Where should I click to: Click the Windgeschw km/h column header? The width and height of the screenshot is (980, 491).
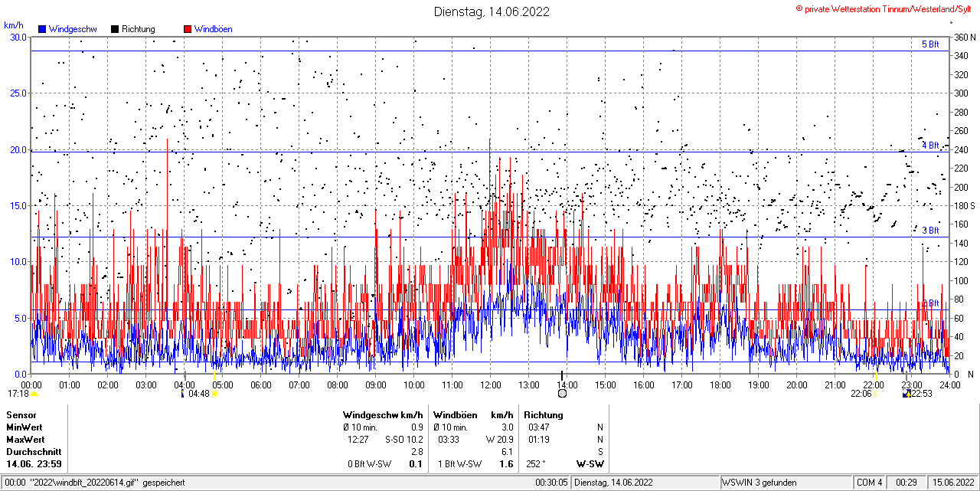[x=383, y=415]
